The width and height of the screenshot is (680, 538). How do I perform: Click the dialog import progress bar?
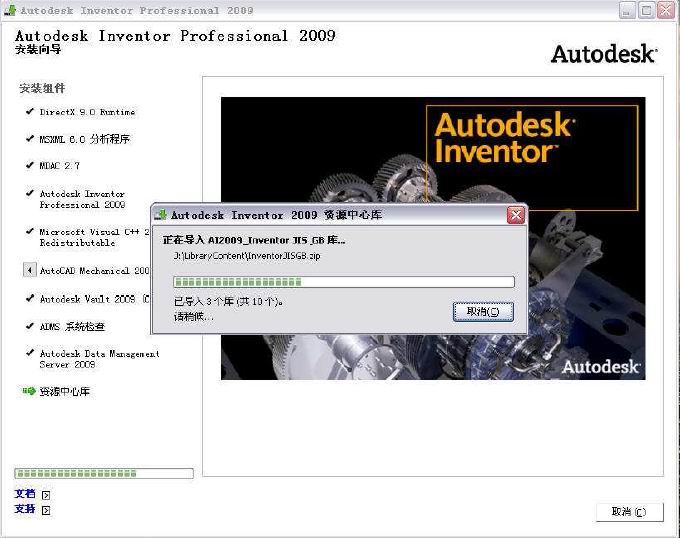(x=344, y=282)
